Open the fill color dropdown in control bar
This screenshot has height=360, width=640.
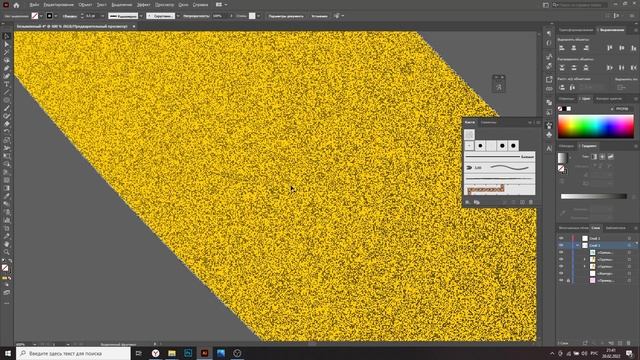click(x=41, y=16)
